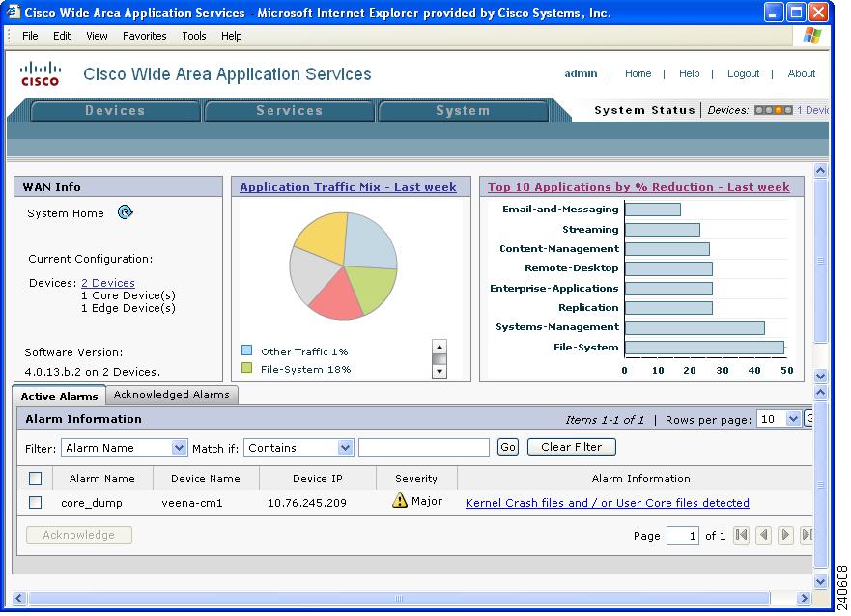Open Application Traffic Mix - Last week link
851x616 pixels.
(348, 187)
